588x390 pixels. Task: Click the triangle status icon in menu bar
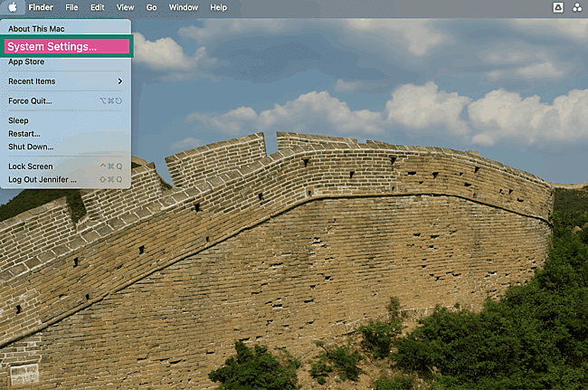point(558,7)
